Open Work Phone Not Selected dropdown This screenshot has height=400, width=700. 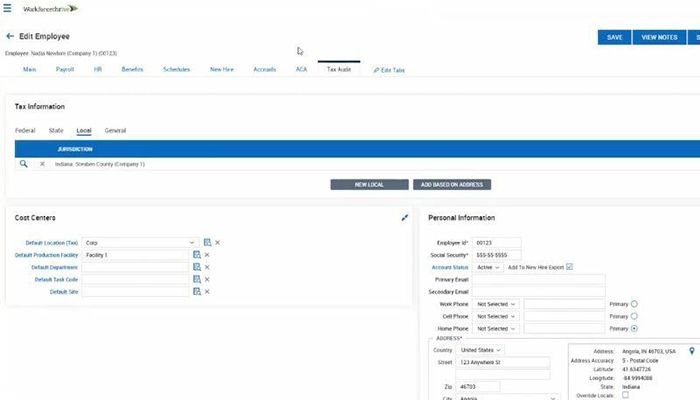496,304
